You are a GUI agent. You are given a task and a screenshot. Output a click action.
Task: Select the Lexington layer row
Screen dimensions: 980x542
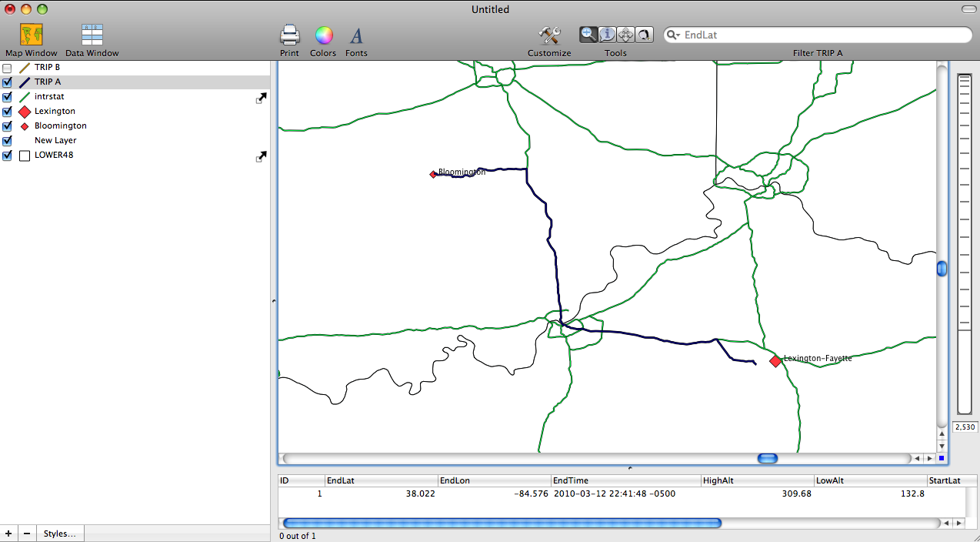[x=55, y=112]
